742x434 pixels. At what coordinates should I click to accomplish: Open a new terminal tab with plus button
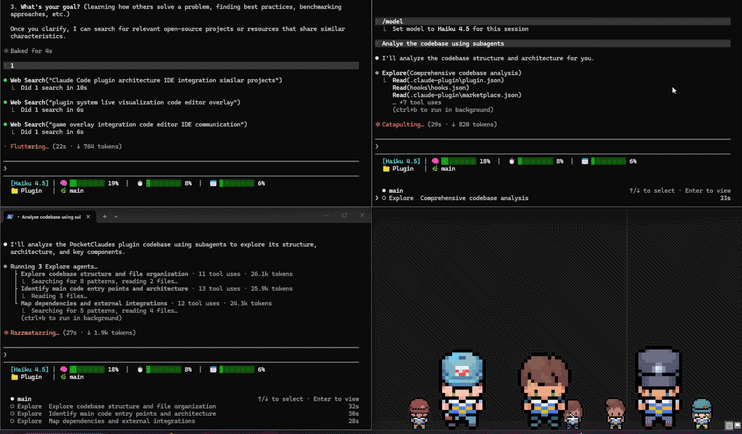point(105,217)
